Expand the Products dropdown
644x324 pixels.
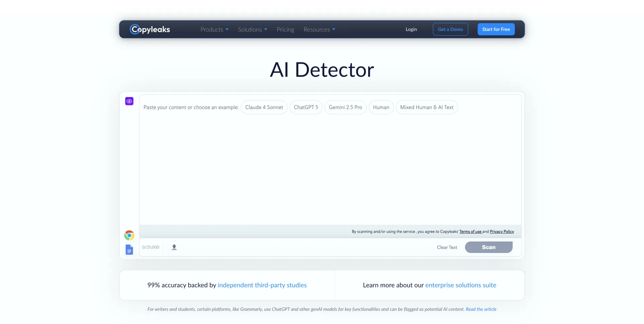click(x=214, y=30)
